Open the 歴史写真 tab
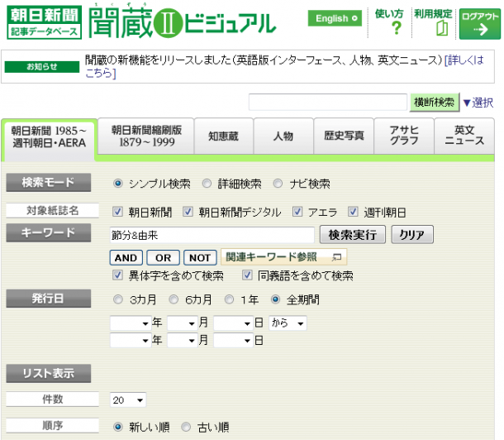Viewport: 504px width, 440px height. tap(344, 136)
